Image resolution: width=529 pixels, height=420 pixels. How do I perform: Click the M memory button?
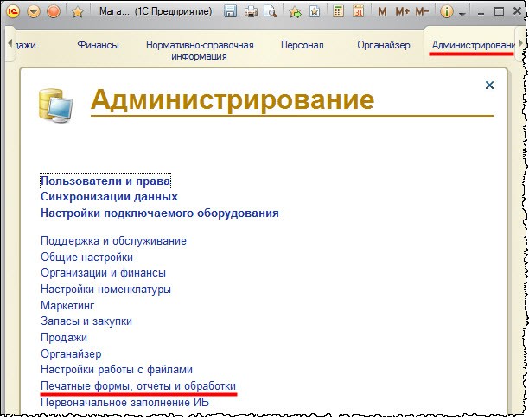[x=382, y=12]
